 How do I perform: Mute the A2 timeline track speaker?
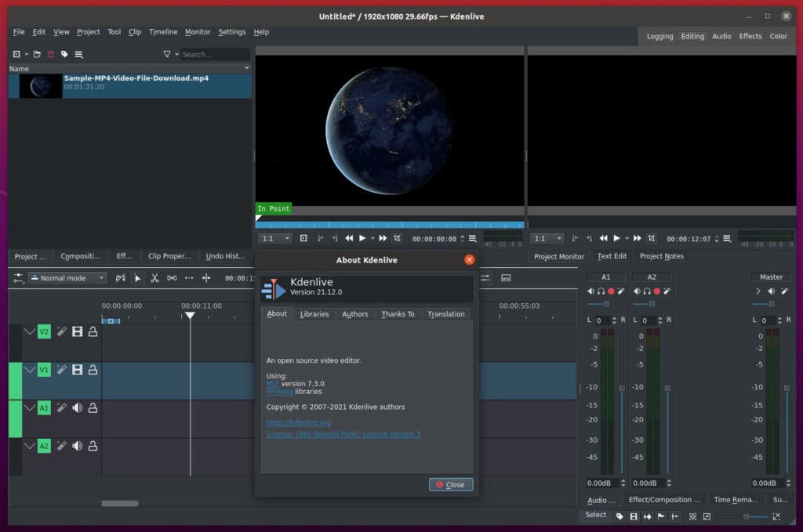pyautogui.click(x=78, y=446)
